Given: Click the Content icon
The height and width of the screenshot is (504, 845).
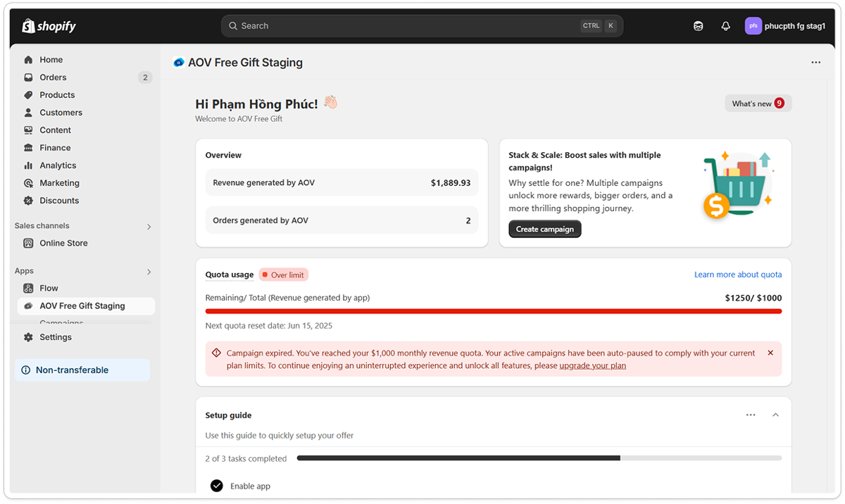Looking at the screenshot, I should 28,130.
